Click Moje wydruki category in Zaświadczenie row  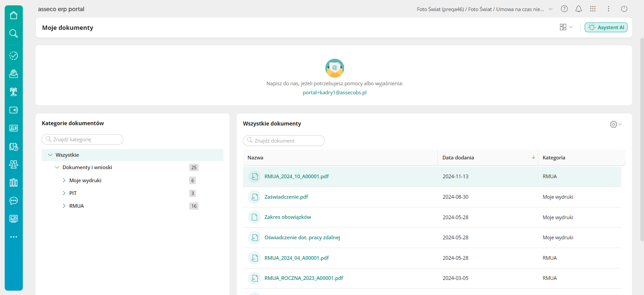point(558,197)
